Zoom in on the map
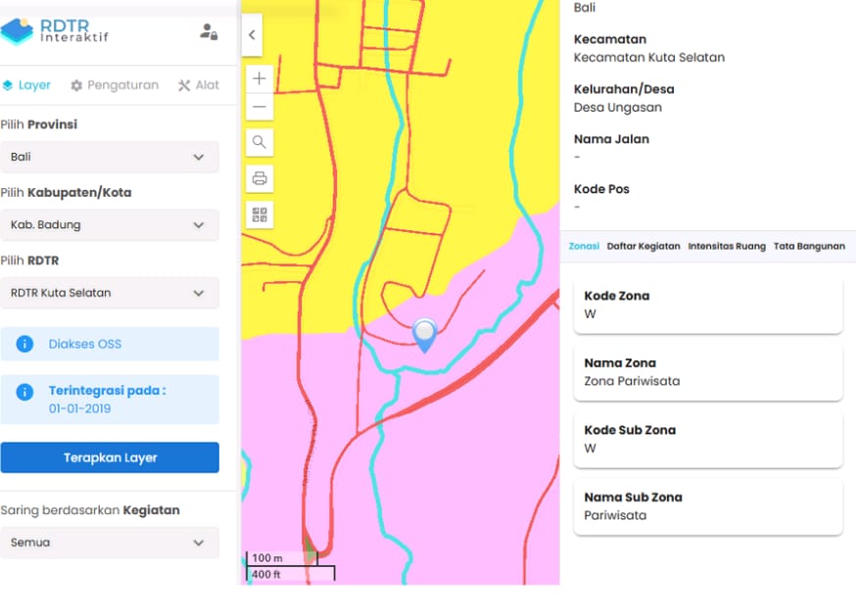 click(260, 78)
